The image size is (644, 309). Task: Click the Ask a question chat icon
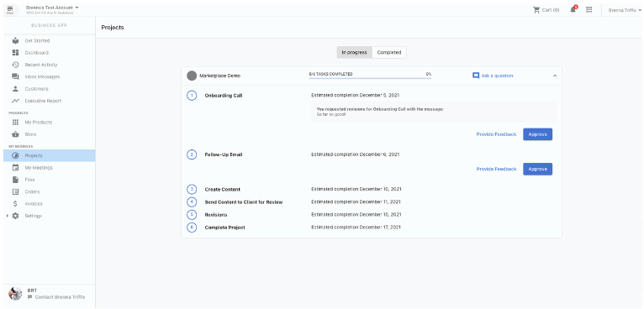pos(476,76)
